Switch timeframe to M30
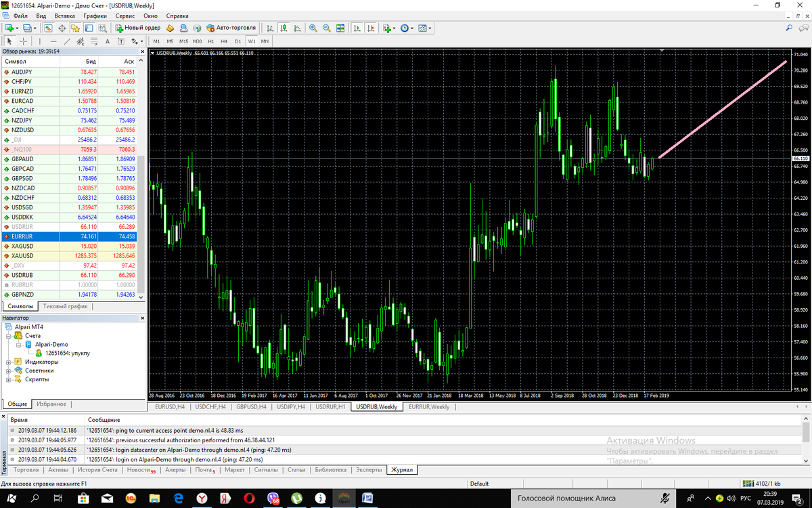812x508 pixels. pyautogui.click(x=197, y=41)
